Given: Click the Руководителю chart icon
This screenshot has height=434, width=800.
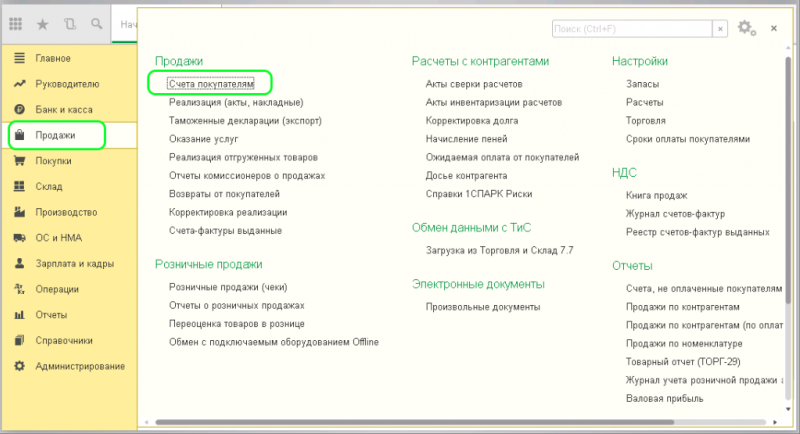Looking at the screenshot, I should 19,84.
